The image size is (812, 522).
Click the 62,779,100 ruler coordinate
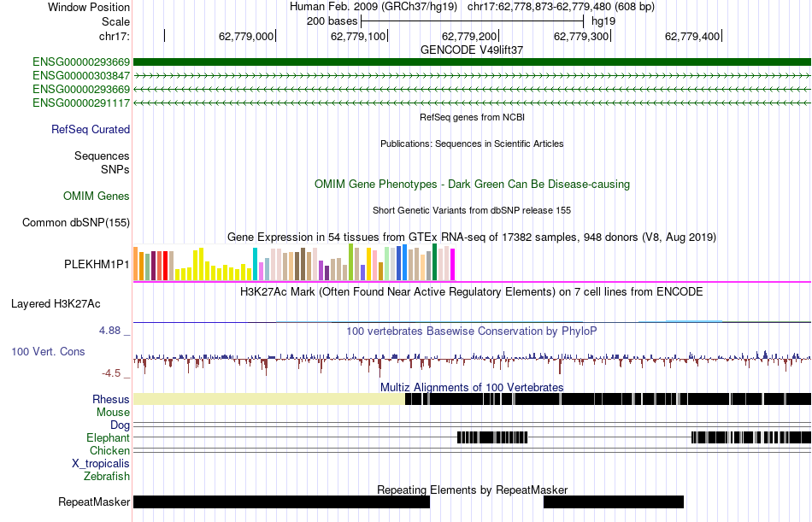tap(358, 36)
